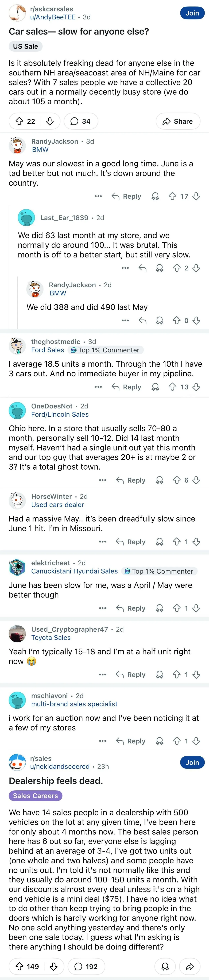Viewport: 209px width, 980px height.
Task: Downvote OneDoesNot's comment
Action: (196, 480)
